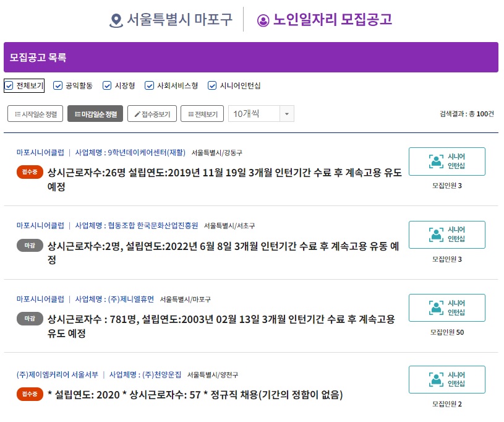504x422 pixels.
Task: Click 시니어인턴십 badge for (주)제니엘휴먼 listing
Action: pos(446,308)
